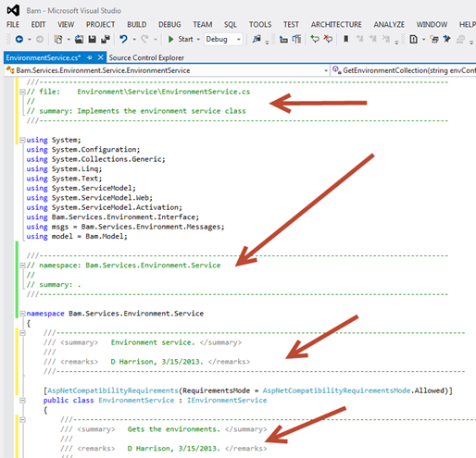Open the New Project dropdown arrow
The height and width of the screenshot is (458, 476).
click(x=69, y=40)
